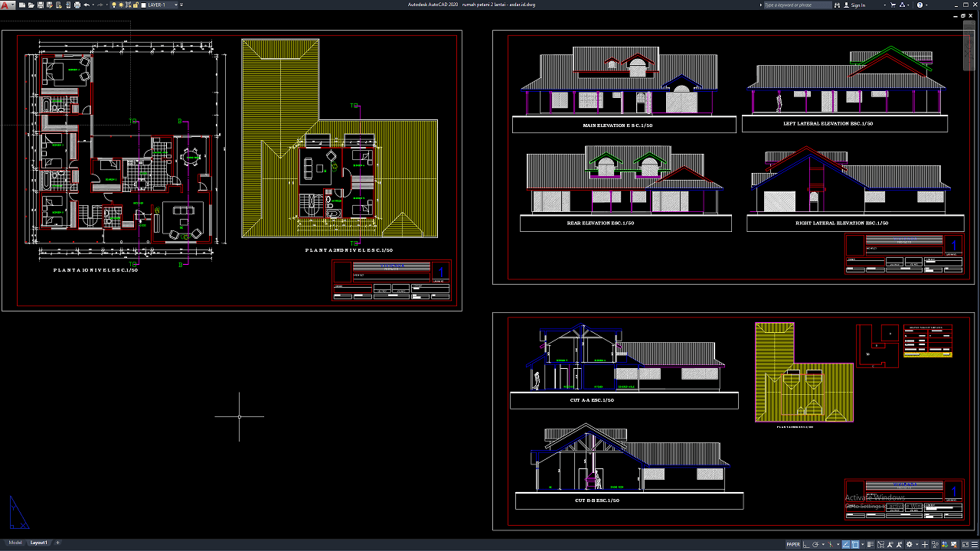This screenshot has width=980, height=551.
Task: Switch to the Model tab
Action: point(15,543)
